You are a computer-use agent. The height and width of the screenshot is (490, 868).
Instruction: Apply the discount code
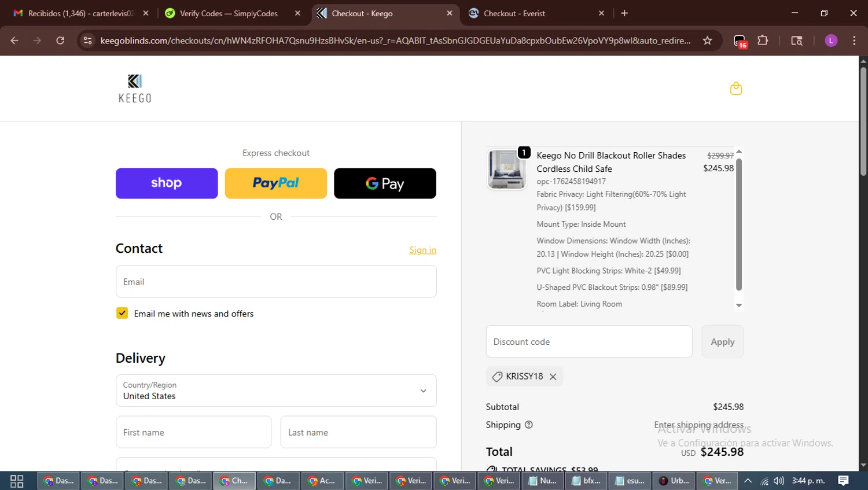click(x=723, y=342)
